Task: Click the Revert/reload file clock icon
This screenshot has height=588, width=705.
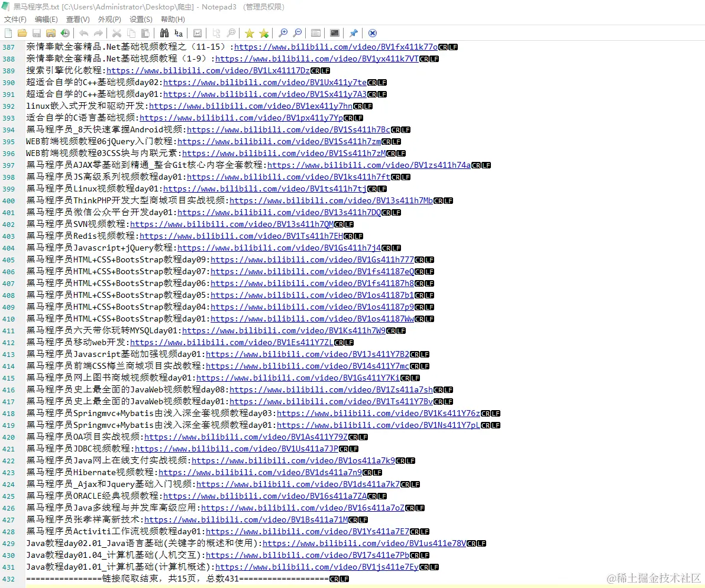Action: (65, 33)
